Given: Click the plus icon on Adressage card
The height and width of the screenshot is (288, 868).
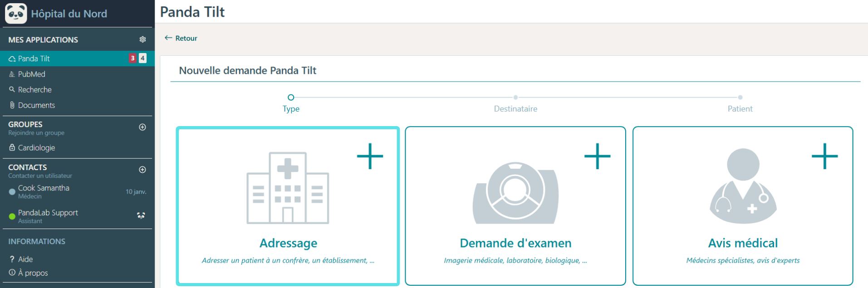Looking at the screenshot, I should pos(370,156).
